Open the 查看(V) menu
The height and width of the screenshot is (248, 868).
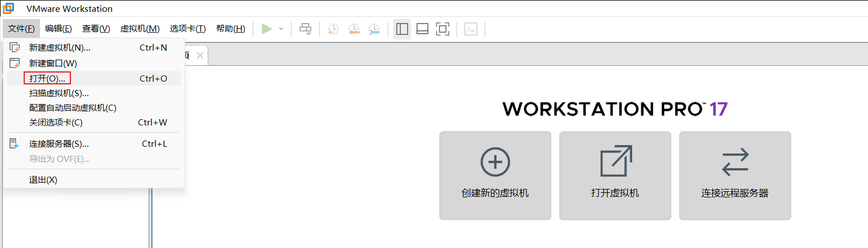(x=96, y=29)
